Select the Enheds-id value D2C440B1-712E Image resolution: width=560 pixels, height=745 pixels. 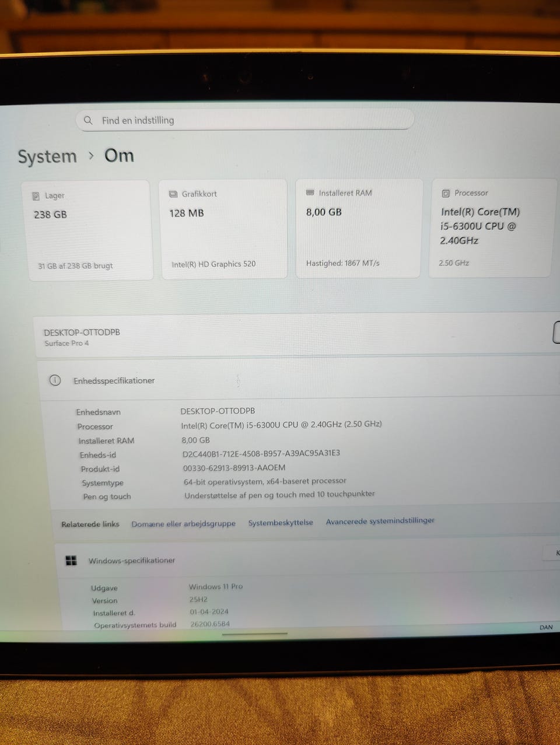coord(261,453)
